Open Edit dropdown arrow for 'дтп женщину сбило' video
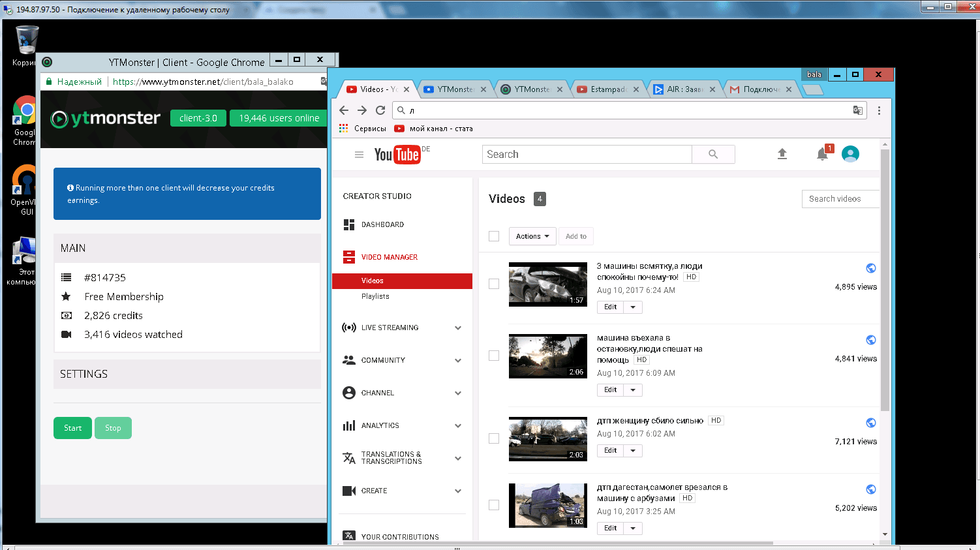Viewport: 980px width, 550px height. [x=633, y=451]
